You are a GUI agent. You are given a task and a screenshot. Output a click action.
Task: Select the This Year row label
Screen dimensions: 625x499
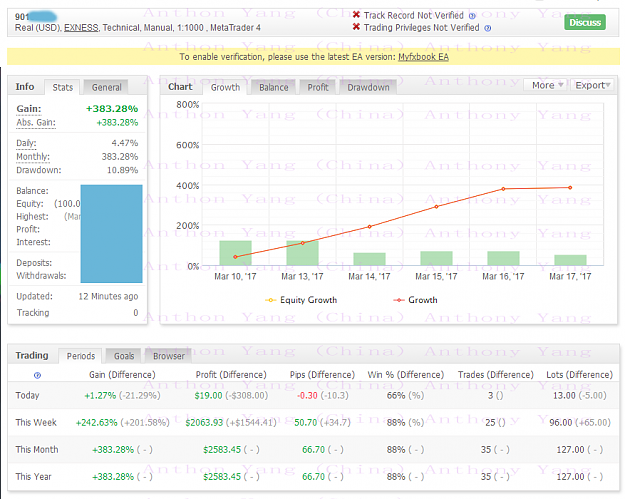point(33,477)
